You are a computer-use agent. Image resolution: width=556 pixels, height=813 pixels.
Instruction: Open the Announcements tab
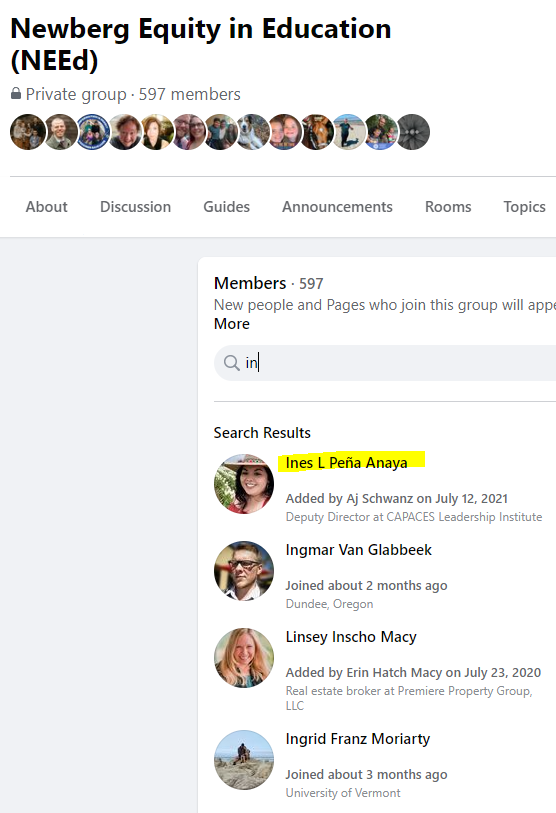[x=337, y=207]
